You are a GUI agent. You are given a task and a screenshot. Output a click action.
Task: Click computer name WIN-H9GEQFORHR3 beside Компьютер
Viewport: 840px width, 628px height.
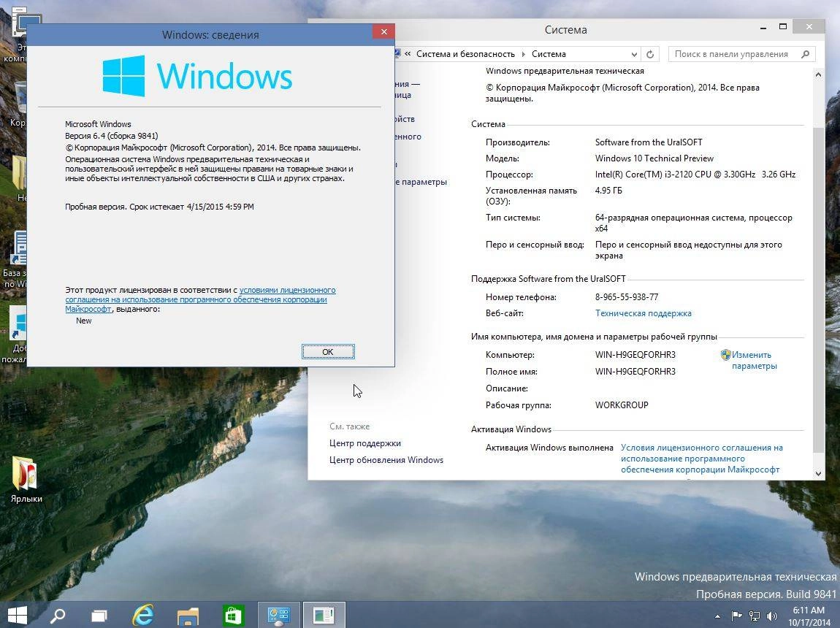coord(635,355)
